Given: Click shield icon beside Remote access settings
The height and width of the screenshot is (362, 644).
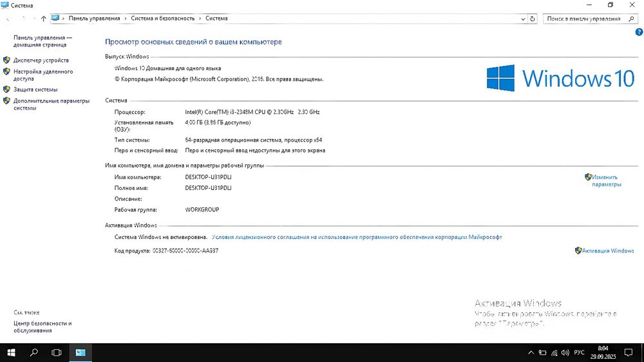Looking at the screenshot, I should [6, 71].
